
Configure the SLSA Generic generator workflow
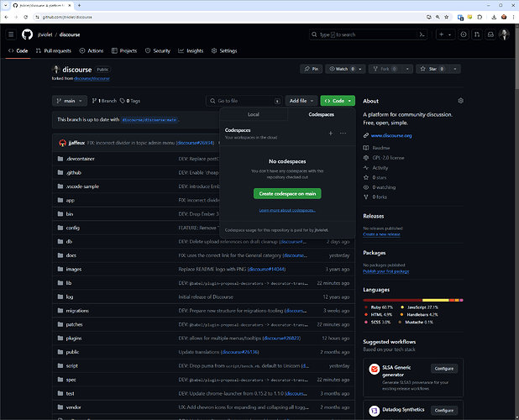tap(444, 369)
